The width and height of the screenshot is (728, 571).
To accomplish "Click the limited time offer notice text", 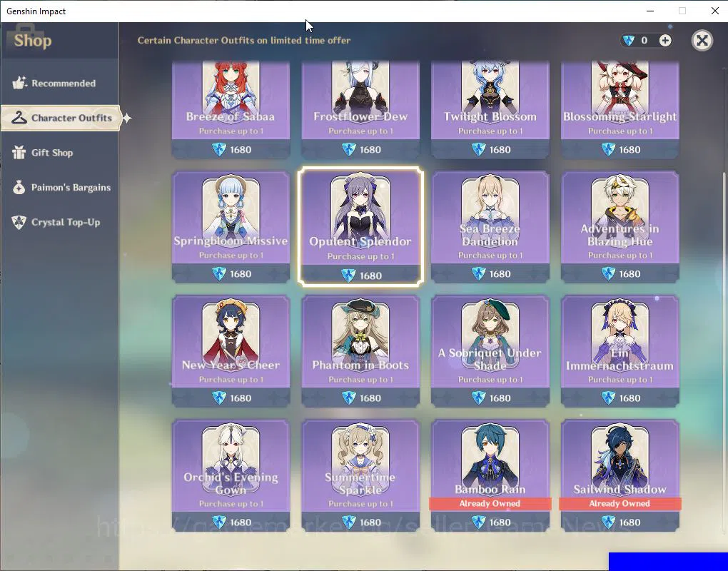I will [x=244, y=41].
